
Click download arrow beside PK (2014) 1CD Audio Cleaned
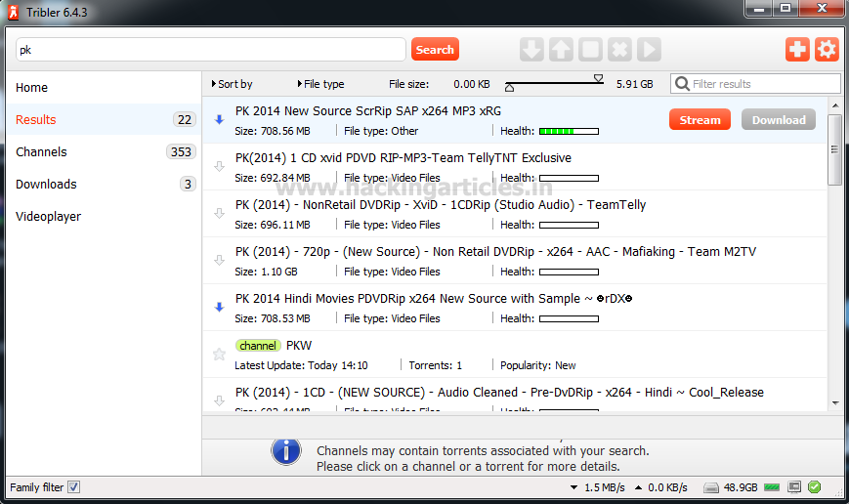[x=219, y=400]
